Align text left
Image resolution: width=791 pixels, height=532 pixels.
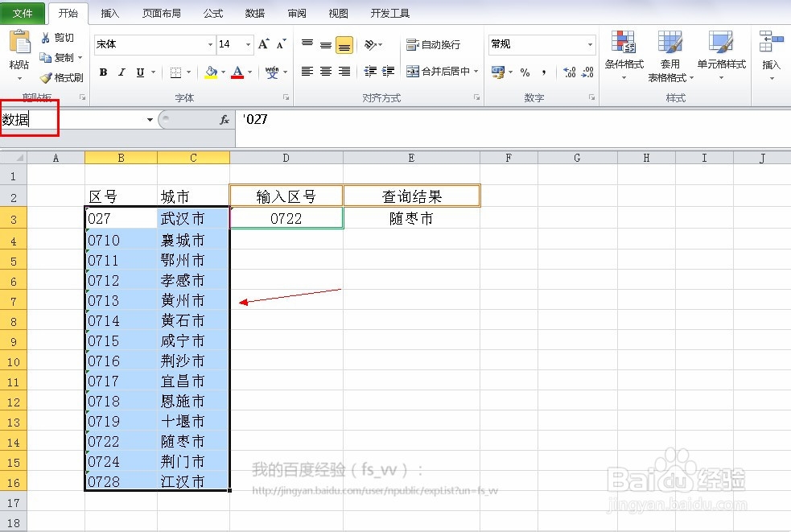307,71
